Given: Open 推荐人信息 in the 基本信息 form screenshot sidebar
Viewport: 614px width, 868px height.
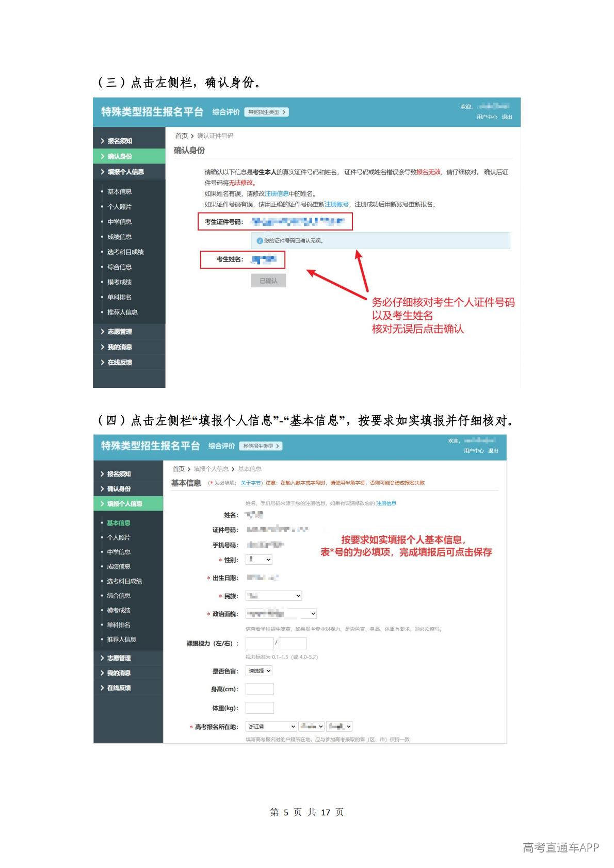Looking at the screenshot, I should tap(121, 639).
